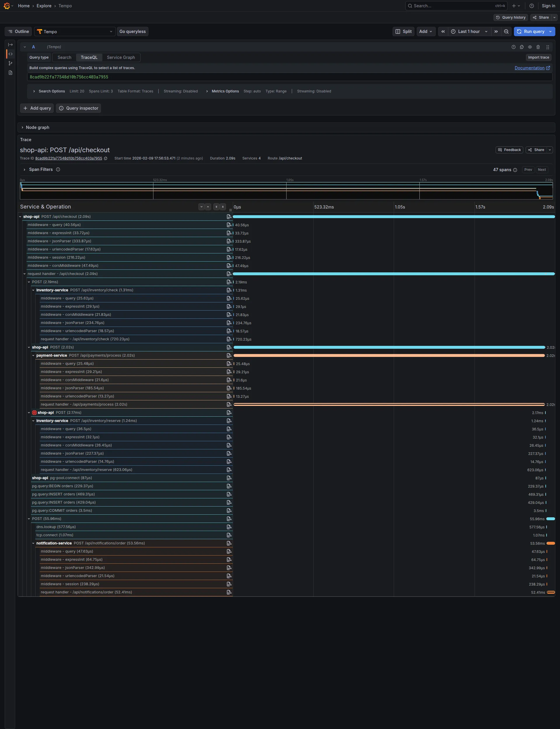Switch to Service Graph query type
This screenshot has width=560, height=729.
(x=121, y=57)
